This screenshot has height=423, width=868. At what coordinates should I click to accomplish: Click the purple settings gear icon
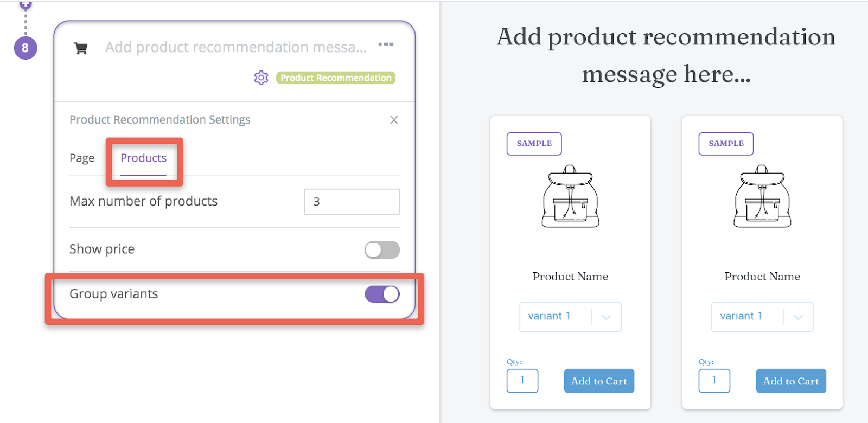(261, 78)
